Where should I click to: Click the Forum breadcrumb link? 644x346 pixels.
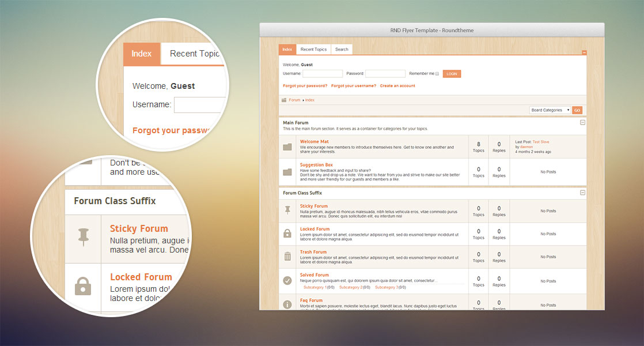point(294,100)
